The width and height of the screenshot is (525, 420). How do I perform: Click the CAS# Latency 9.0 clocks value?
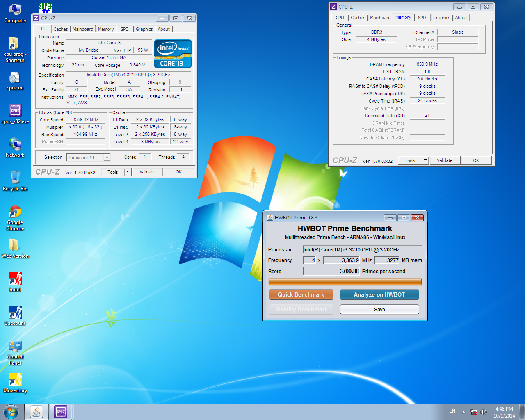(x=427, y=79)
